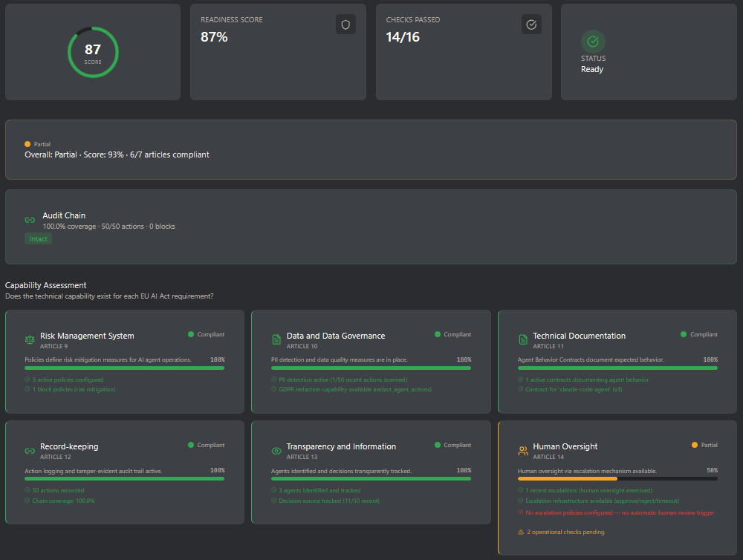Image resolution: width=743 pixels, height=560 pixels.
Task: Click the chain icon on Record-keeping card
Action: [29, 450]
